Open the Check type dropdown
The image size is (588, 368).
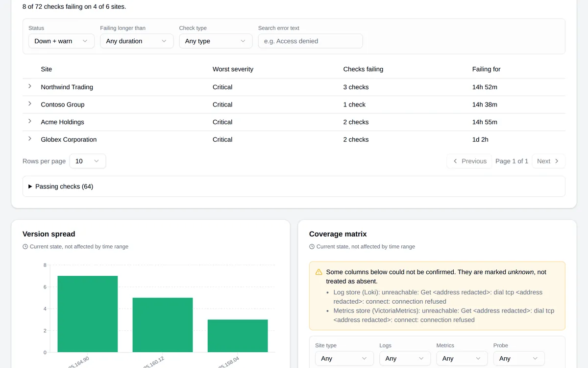pyautogui.click(x=216, y=41)
